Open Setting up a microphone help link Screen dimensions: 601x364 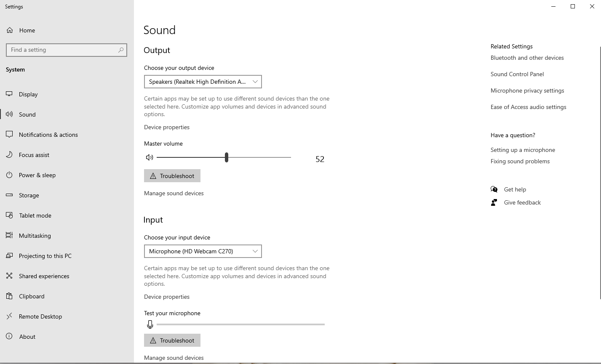coord(523,150)
